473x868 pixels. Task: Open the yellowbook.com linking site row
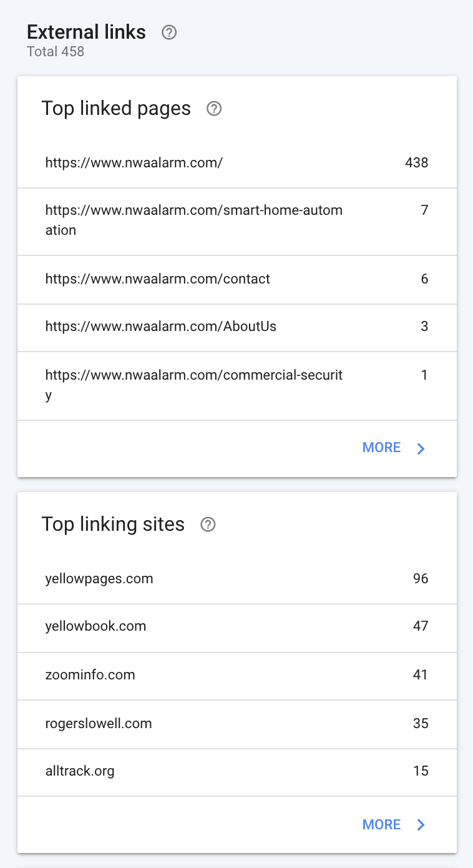[95, 626]
